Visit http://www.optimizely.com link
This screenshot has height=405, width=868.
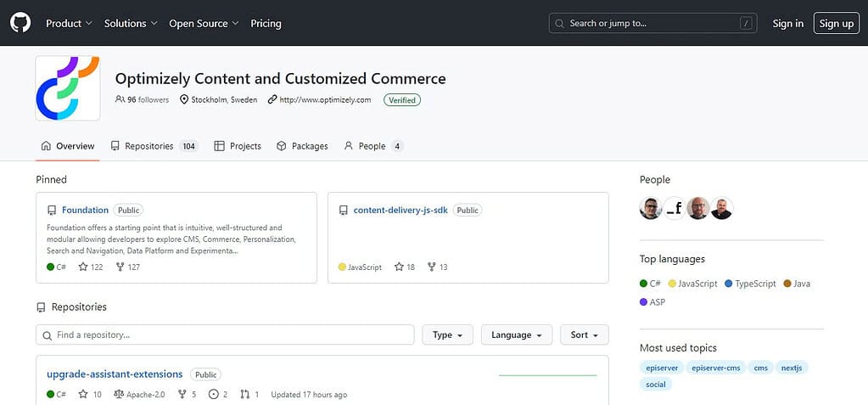tap(325, 99)
